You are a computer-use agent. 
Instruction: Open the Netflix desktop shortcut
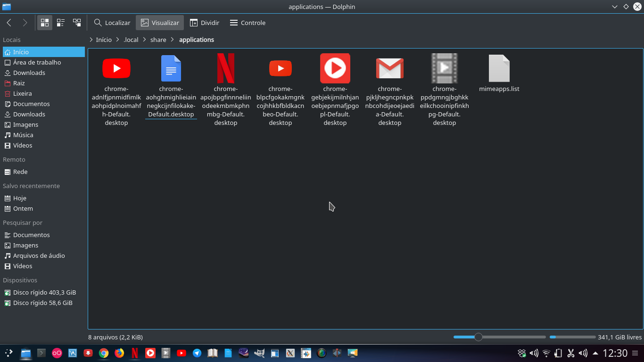pyautogui.click(x=225, y=68)
